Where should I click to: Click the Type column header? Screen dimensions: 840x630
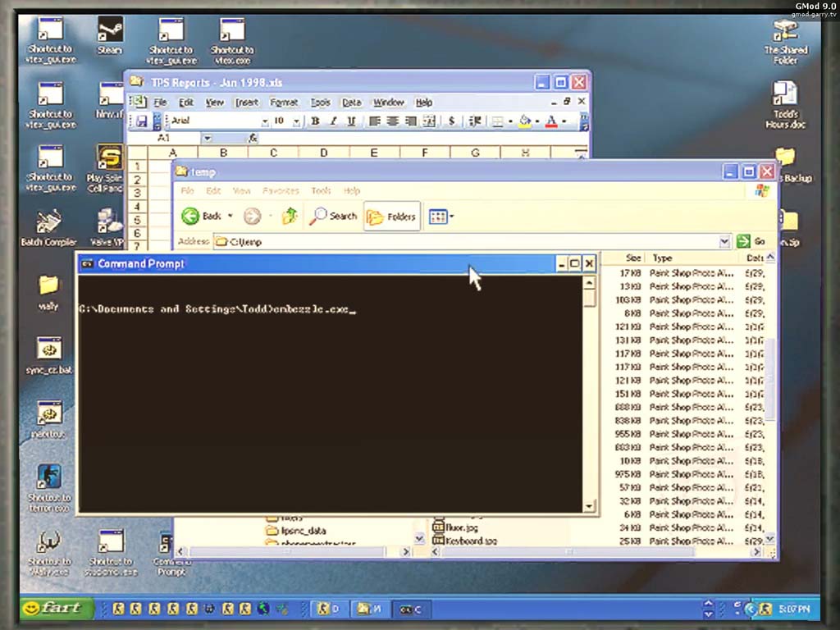pyautogui.click(x=692, y=258)
